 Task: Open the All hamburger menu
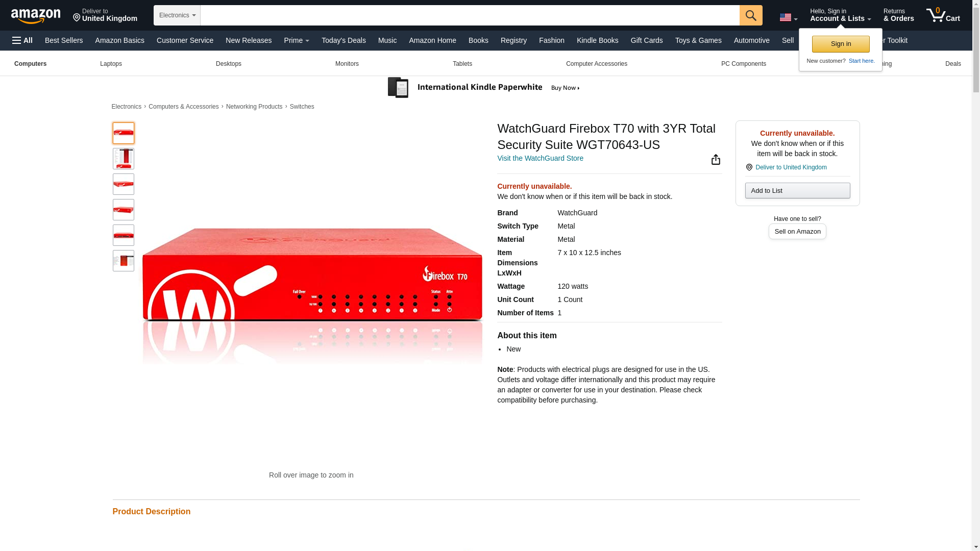(x=22, y=40)
